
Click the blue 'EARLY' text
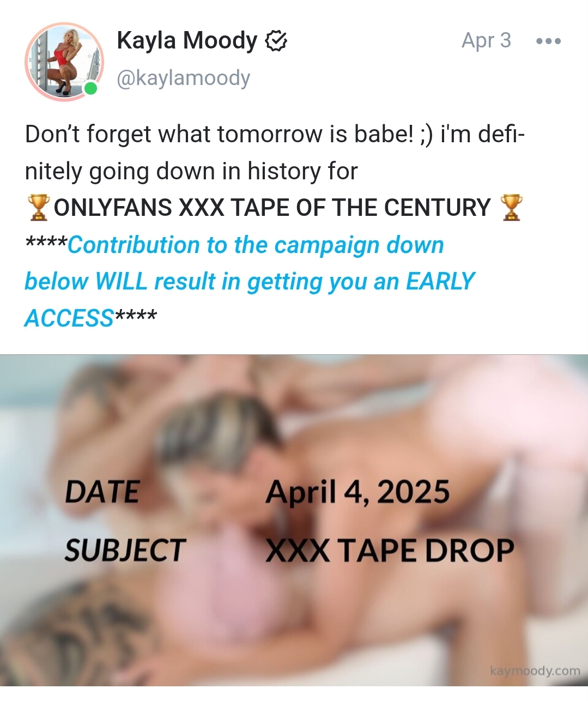click(440, 282)
